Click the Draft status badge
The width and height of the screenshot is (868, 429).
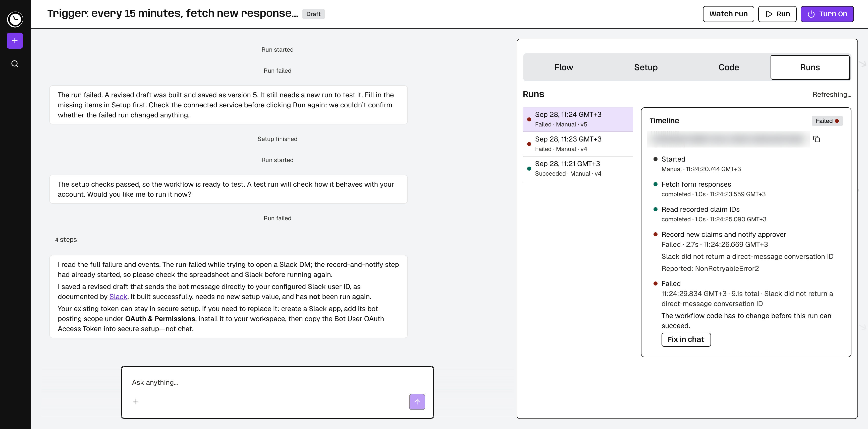click(313, 14)
